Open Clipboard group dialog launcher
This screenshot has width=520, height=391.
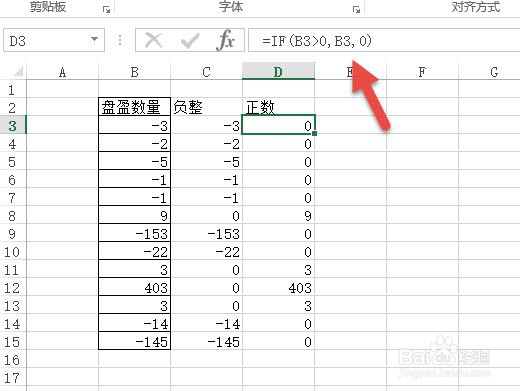click(106, 10)
